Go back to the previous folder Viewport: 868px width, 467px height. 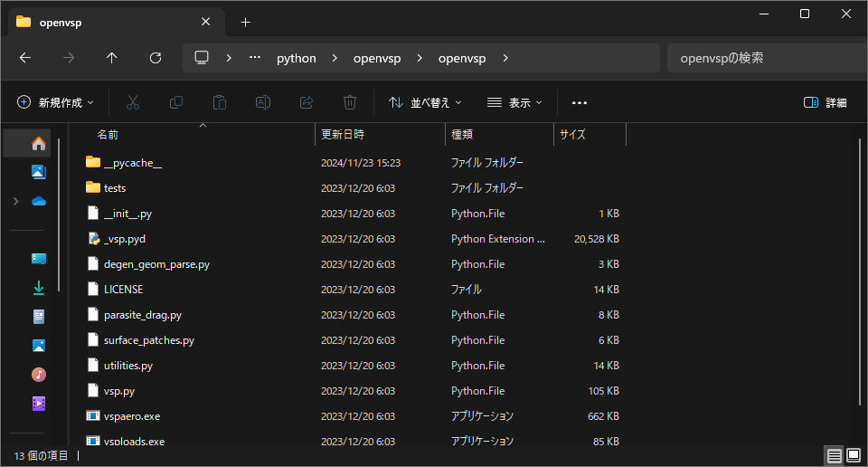tap(25, 58)
